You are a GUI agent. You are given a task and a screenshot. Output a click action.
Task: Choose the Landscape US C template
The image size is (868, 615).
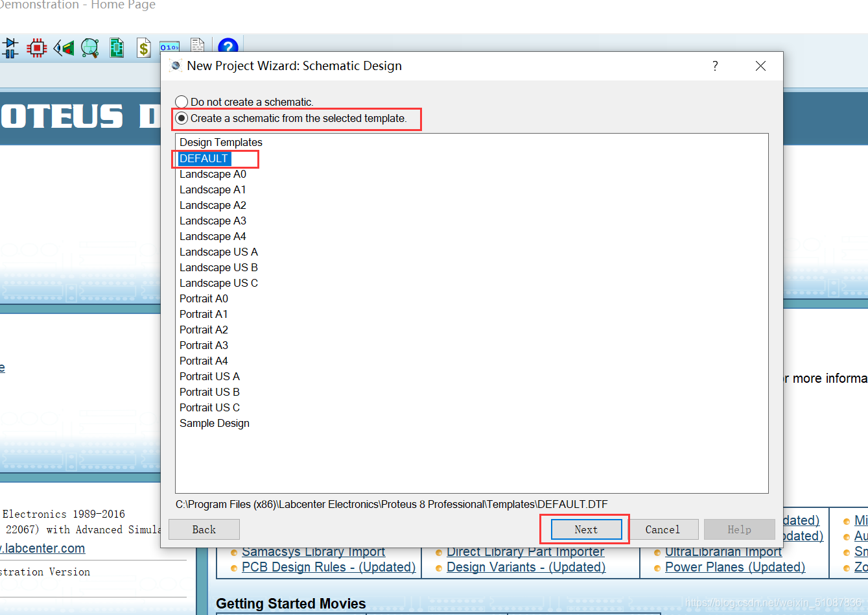pos(218,283)
